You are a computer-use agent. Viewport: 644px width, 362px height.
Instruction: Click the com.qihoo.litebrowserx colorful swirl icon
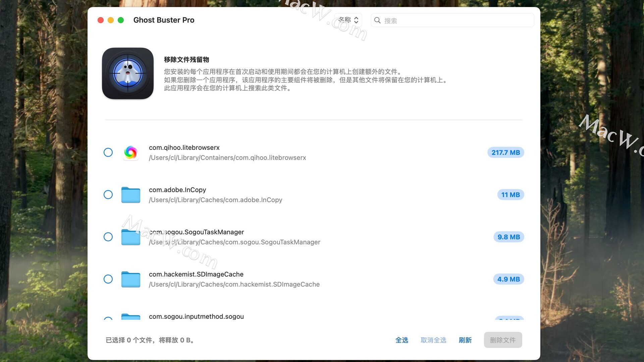coord(131,153)
